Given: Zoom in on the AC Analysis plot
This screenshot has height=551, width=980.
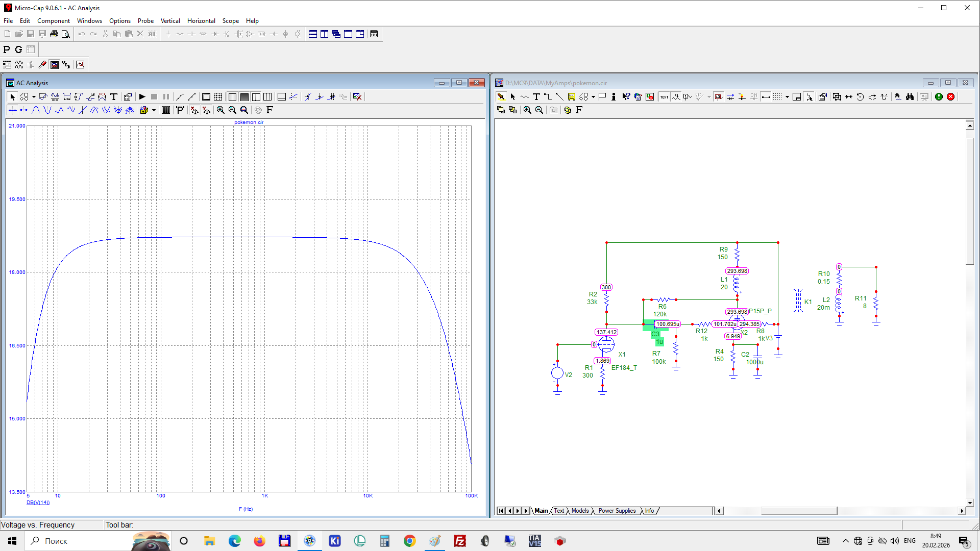Looking at the screenshot, I should coord(220,110).
